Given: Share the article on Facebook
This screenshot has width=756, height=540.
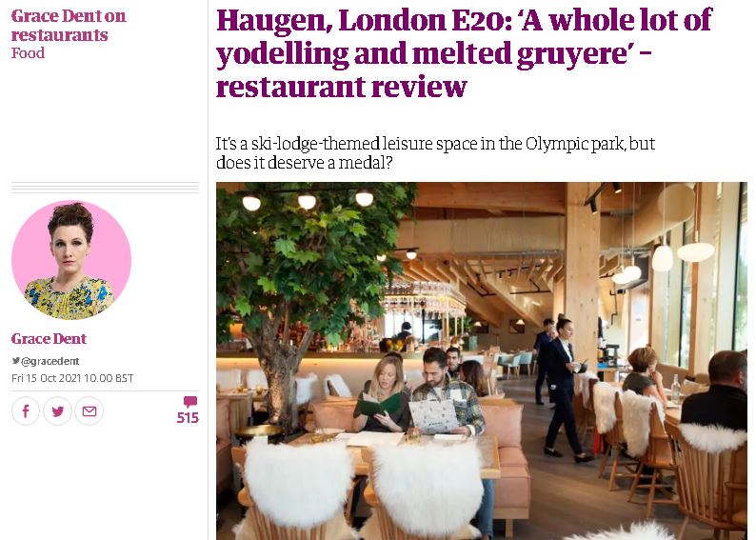Looking at the screenshot, I should tap(26, 411).
